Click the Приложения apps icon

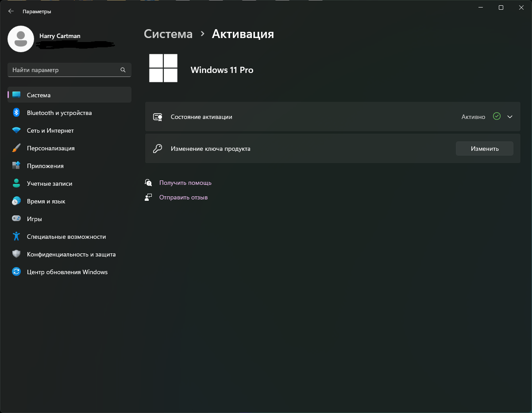click(x=16, y=165)
